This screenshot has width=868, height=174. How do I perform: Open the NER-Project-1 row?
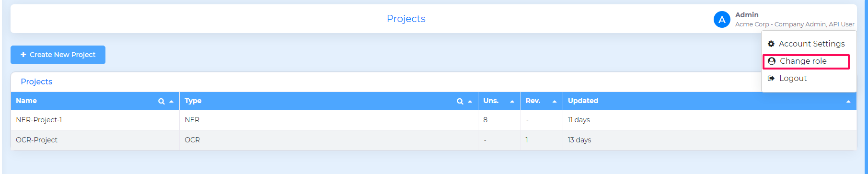pos(434,120)
